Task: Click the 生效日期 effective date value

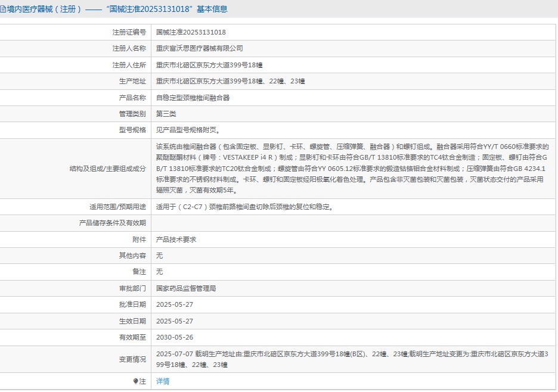Action: point(175,321)
